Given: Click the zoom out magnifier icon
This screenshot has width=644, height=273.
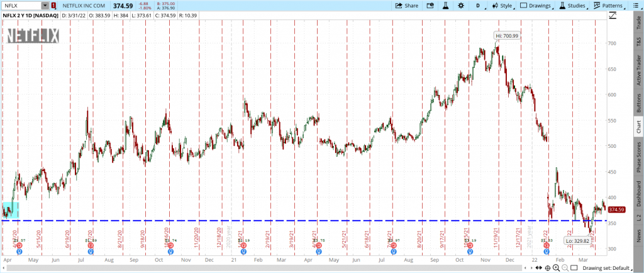Looking at the screenshot, I should click(x=565, y=268).
